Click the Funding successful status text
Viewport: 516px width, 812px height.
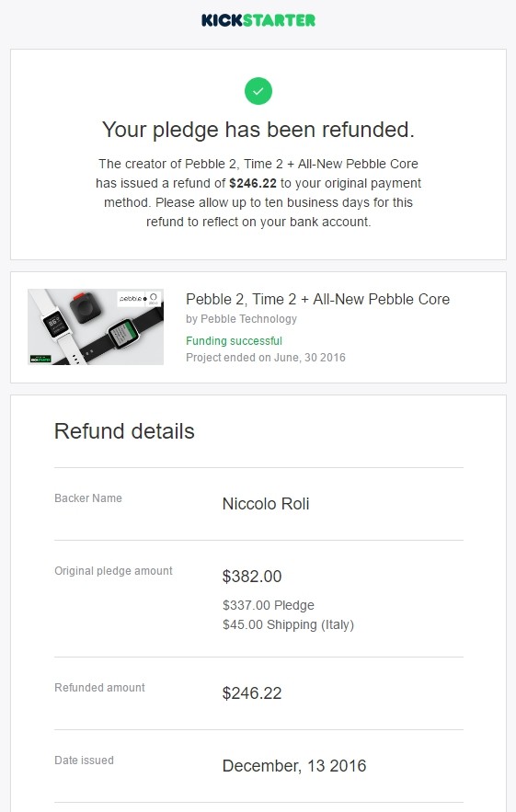point(235,341)
